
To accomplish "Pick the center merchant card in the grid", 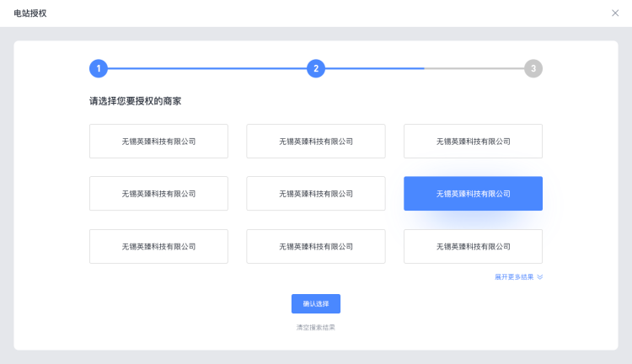I will click(x=316, y=194).
